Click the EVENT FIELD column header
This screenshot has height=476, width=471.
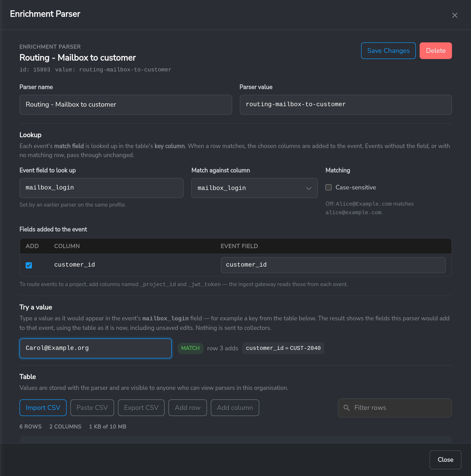pyautogui.click(x=239, y=246)
